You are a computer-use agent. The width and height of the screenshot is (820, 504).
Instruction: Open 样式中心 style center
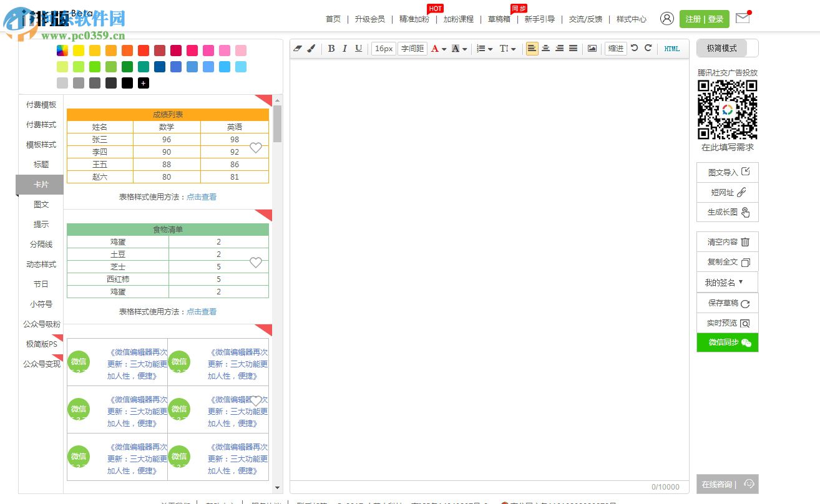(x=632, y=19)
